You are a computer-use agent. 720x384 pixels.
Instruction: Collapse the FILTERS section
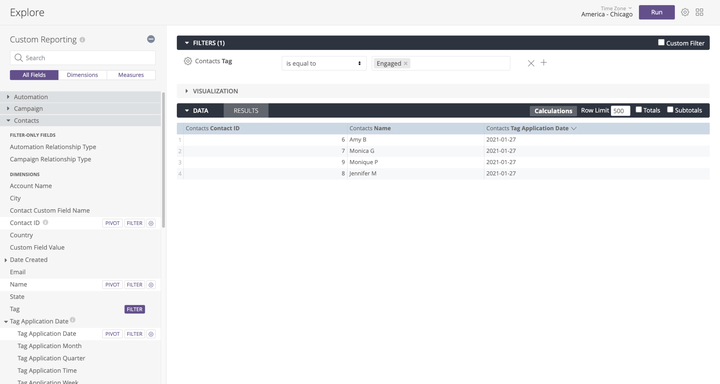pos(187,43)
